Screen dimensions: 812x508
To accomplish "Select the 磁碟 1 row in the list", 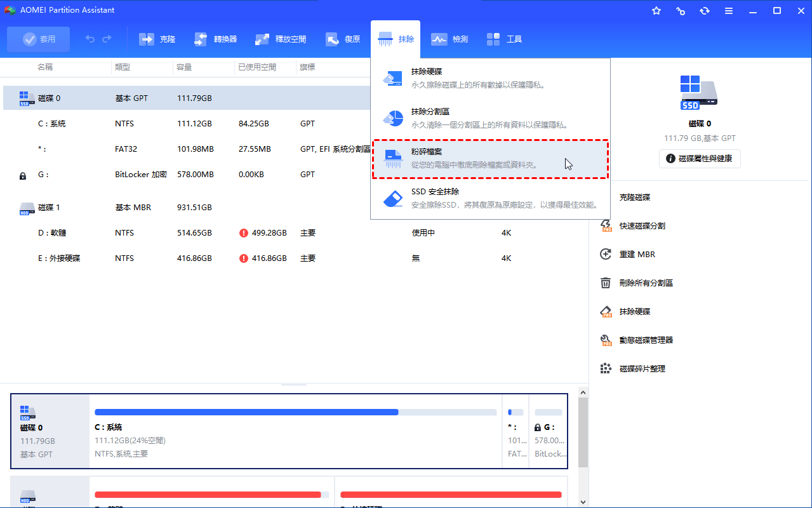I will [x=295, y=208].
